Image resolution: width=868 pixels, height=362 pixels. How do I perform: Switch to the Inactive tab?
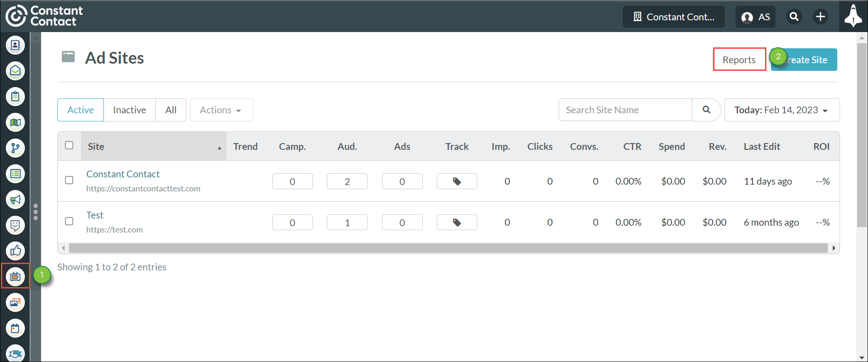pos(130,110)
